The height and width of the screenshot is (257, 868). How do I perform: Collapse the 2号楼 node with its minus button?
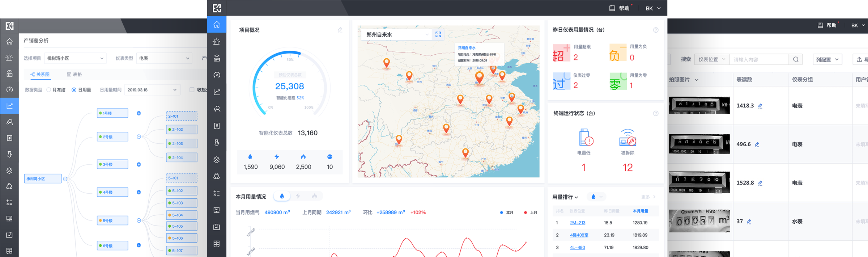coord(139,137)
